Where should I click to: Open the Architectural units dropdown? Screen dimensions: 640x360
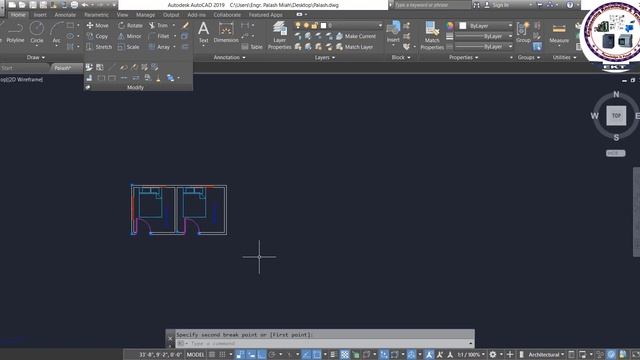tap(546, 355)
